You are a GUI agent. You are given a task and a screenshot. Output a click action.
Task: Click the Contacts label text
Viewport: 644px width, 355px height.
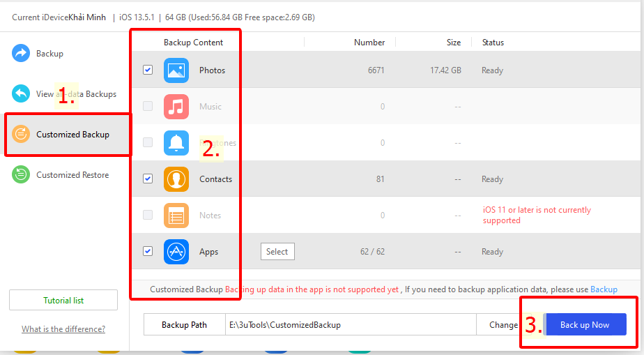pyautogui.click(x=215, y=179)
